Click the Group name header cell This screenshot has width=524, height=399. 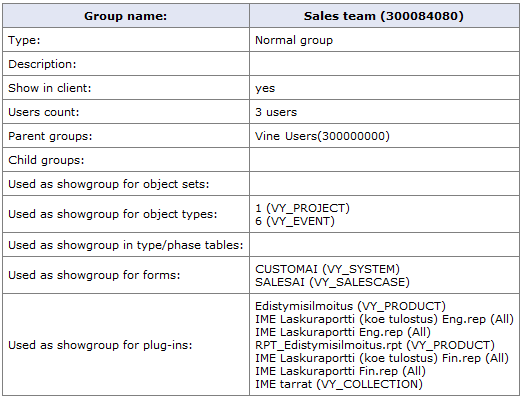pos(126,16)
